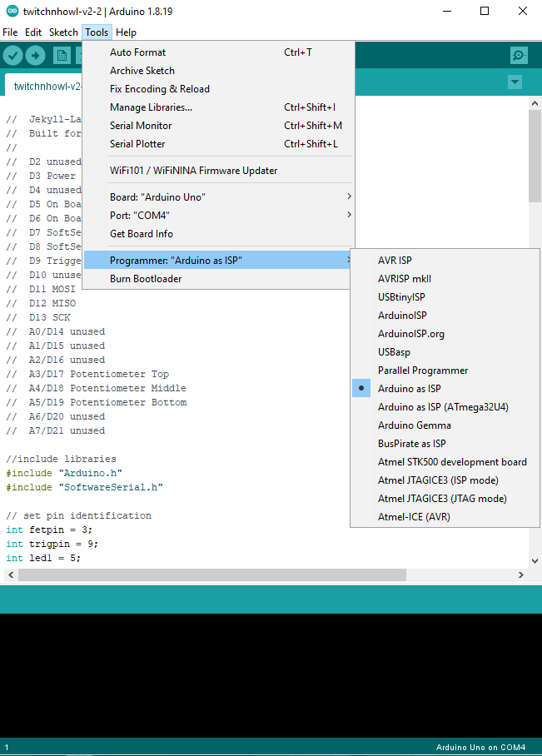
Task: Open the Edit menu
Action: click(x=33, y=32)
